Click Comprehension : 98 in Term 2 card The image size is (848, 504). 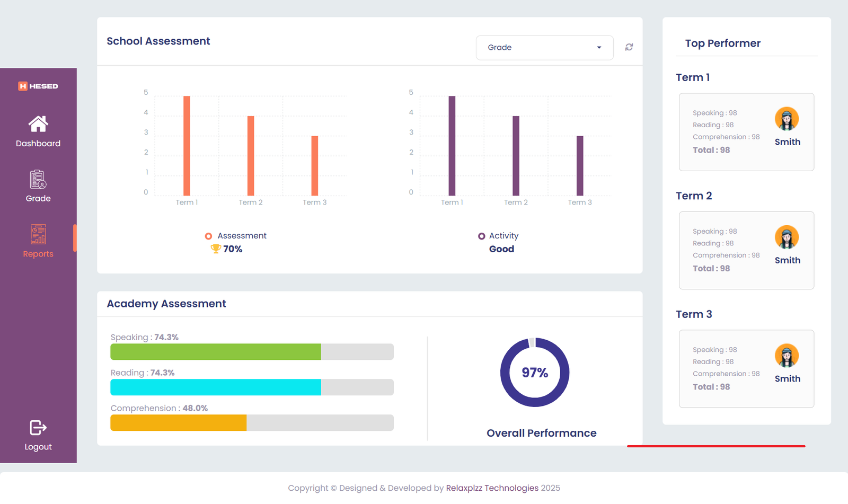[x=726, y=255]
